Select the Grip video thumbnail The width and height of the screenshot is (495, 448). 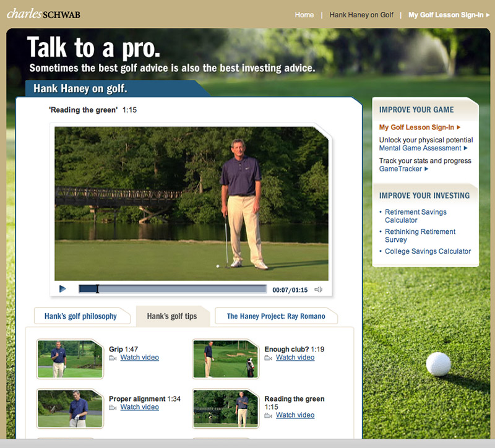[70, 359]
